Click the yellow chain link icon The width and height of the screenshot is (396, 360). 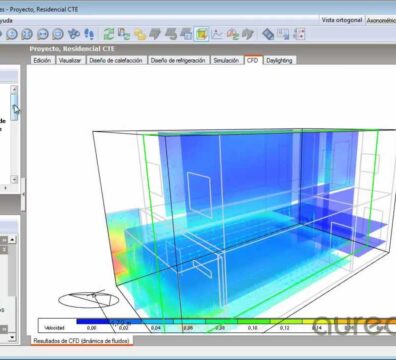(x=140, y=34)
